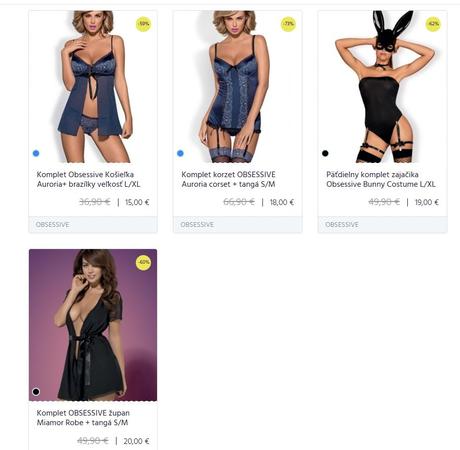
Task: Open Komplet korzet OBSESSIVE Auroria corset title
Action: pos(228,179)
